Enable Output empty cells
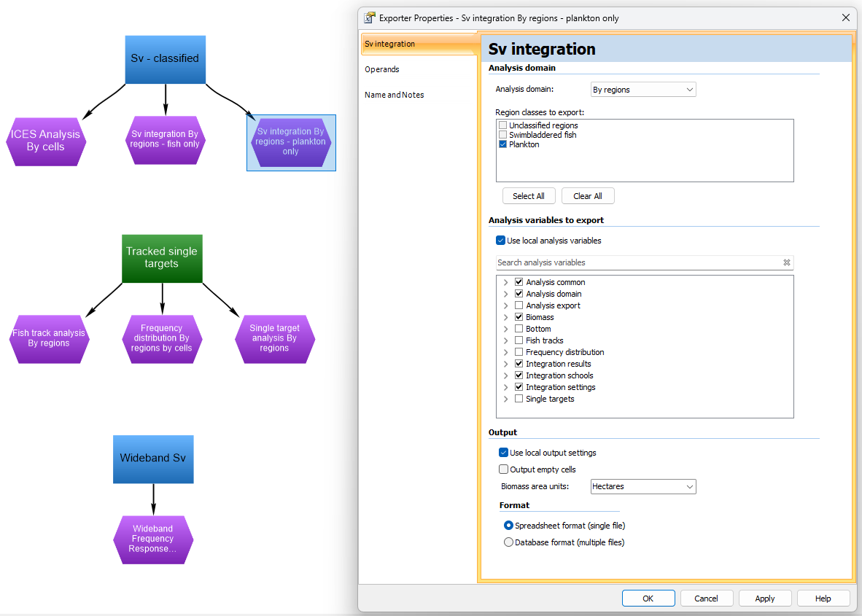862x616 pixels. [x=503, y=469]
